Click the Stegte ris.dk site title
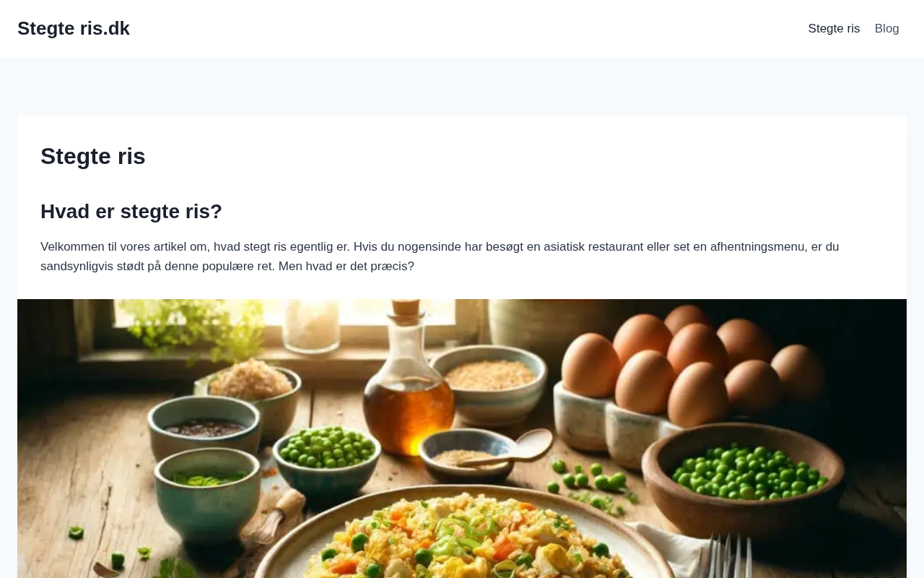The width and height of the screenshot is (924, 578). coord(74,29)
